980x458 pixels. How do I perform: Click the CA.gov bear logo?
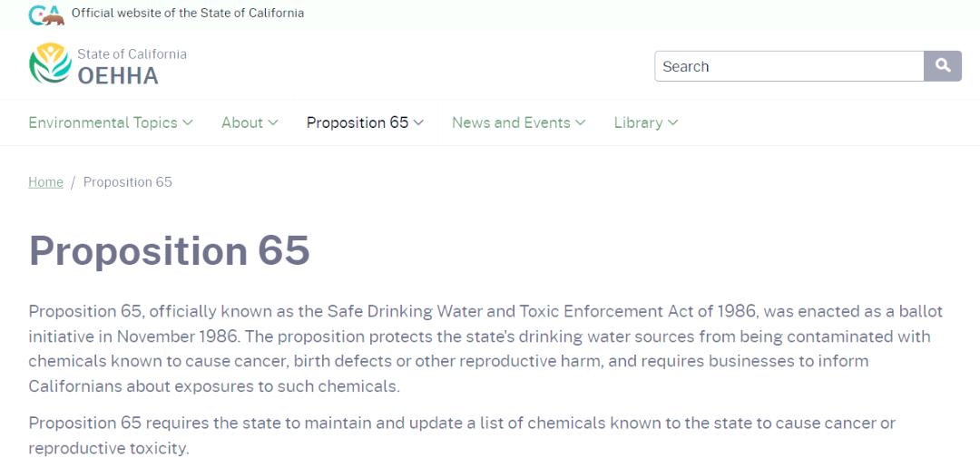click(x=46, y=15)
